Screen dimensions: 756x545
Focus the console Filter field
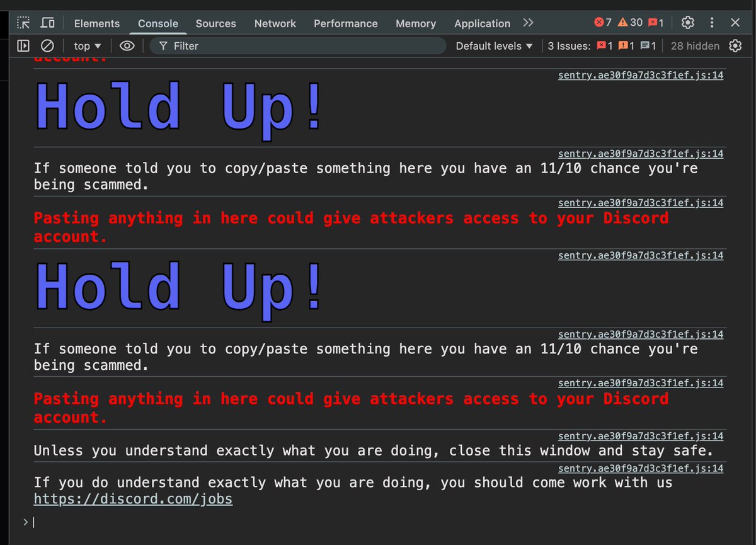tap(297, 46)
